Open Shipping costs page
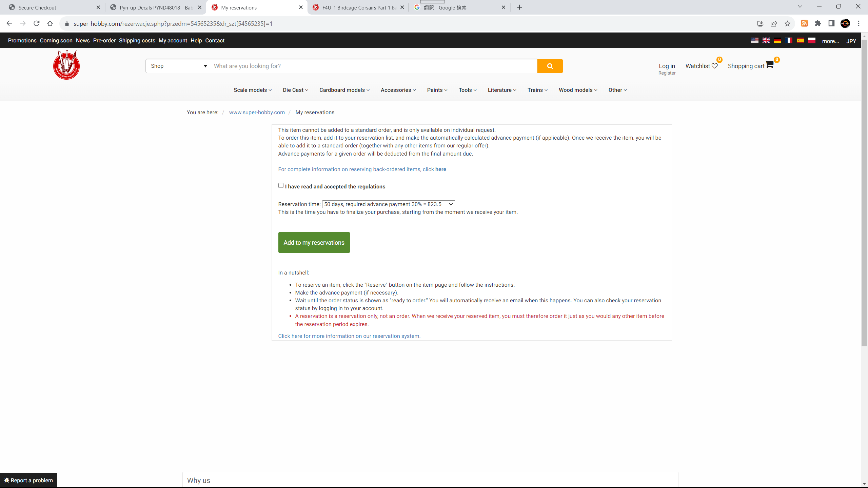This screenshot has height=488, width=868. point(137,40)
